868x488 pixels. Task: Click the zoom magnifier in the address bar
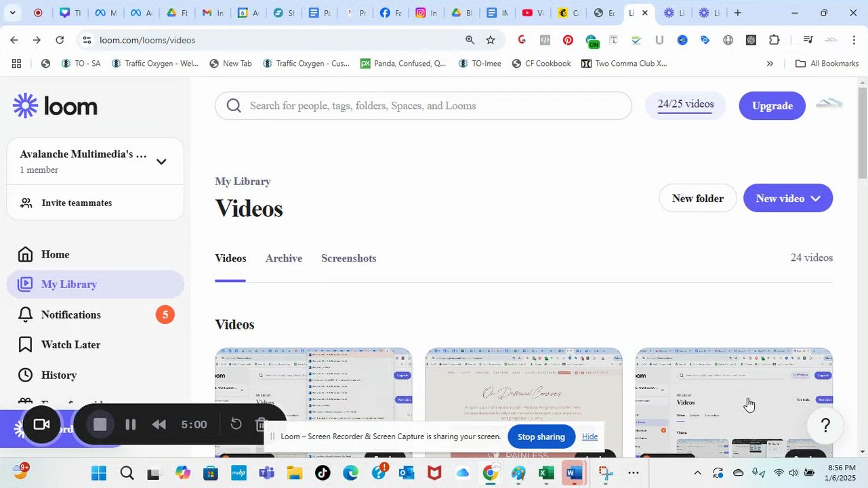click(470, 40)
